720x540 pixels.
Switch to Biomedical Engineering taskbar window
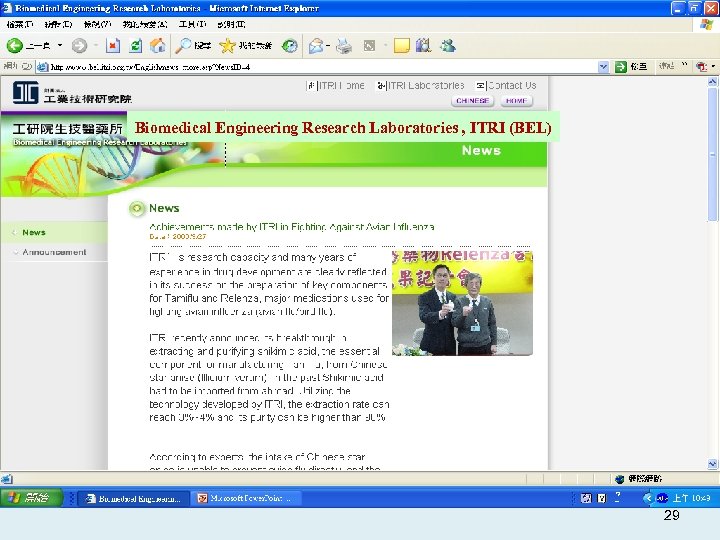pos(134,498)
